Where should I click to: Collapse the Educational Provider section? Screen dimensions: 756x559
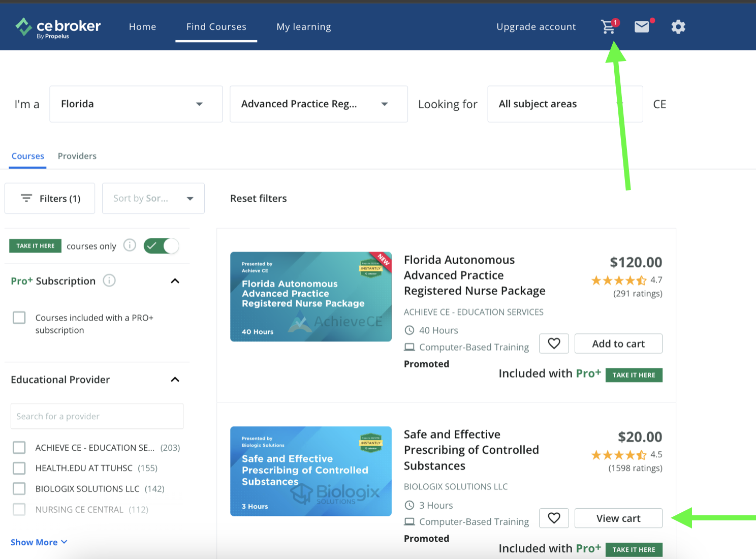pos(175,379)
